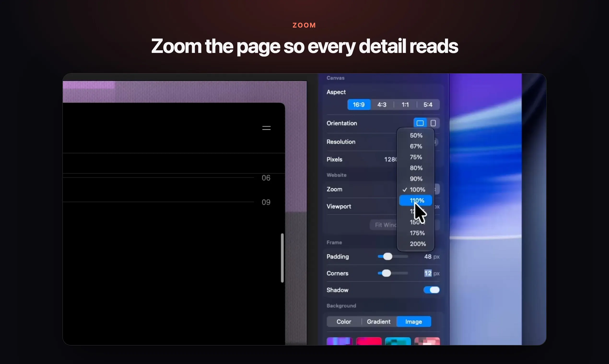609x364 pixels.
Task: Select 175% zoom option
Action: point(416,233)
